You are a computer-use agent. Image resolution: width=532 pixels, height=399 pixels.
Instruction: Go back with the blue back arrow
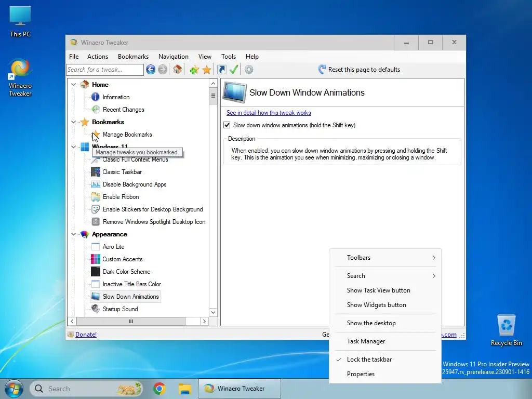point(151,70)
